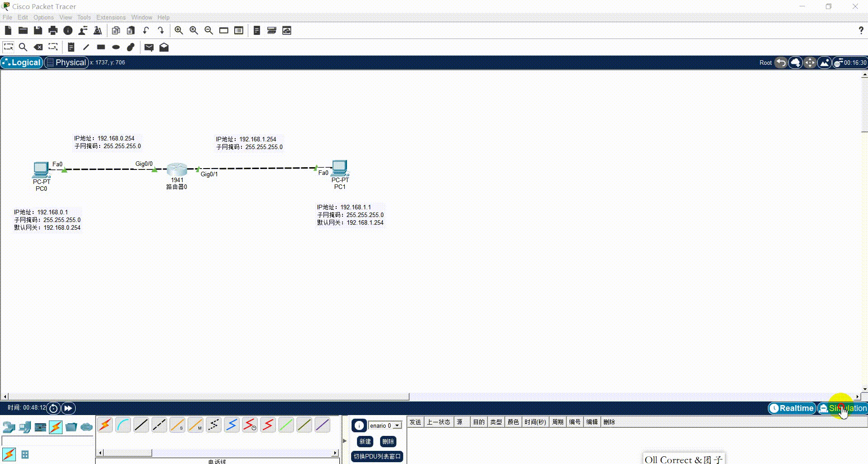This screenshot has height=464, width=868.
Task: Zoom out of the workspace
Action: pyautogui.click(x=209, y=30)
